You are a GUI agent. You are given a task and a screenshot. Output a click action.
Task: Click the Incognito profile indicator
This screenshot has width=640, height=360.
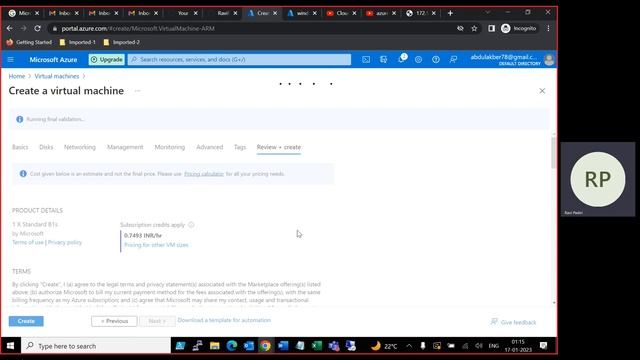[519, 28]
